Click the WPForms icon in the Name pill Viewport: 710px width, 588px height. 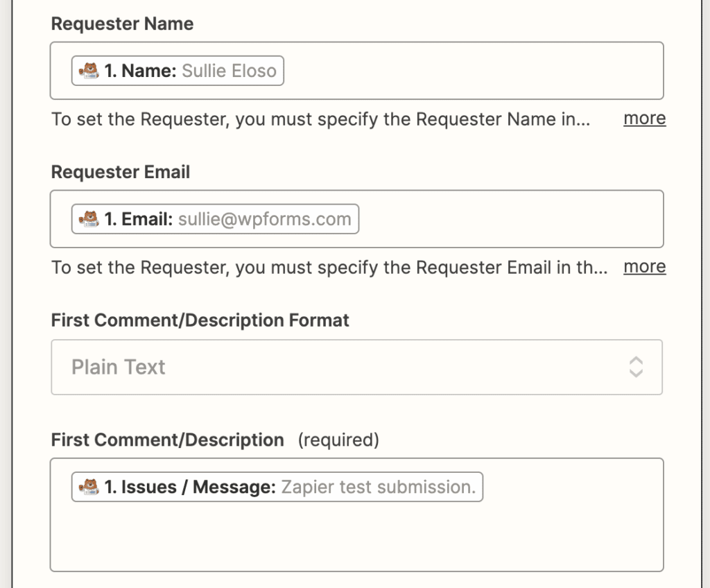click(x=89, y=71)
